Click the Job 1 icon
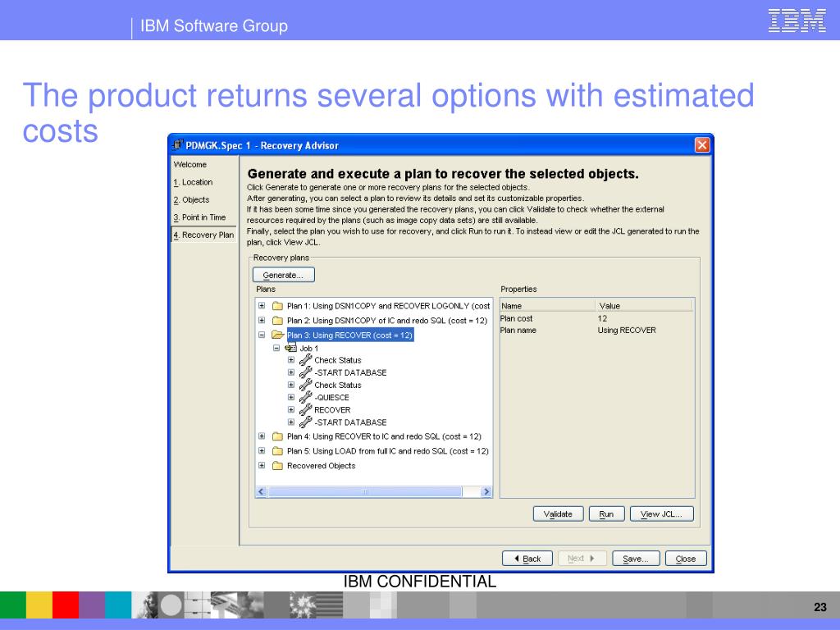840x630 pixels. (291, 348)
